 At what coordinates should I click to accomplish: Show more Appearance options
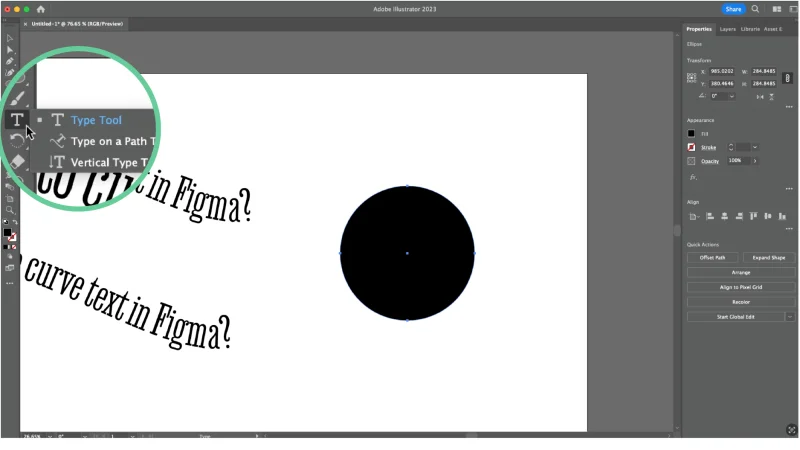pos(789,189)
